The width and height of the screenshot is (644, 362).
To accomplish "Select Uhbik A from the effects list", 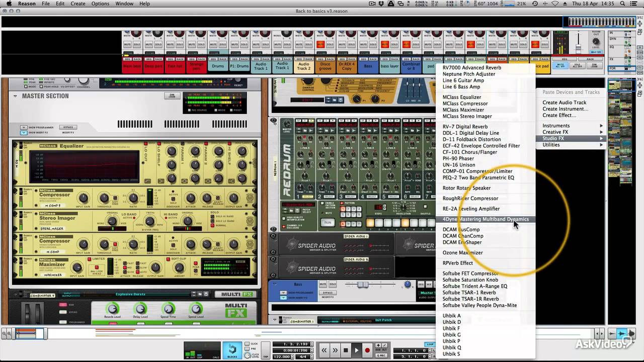I will pos(452,316).
